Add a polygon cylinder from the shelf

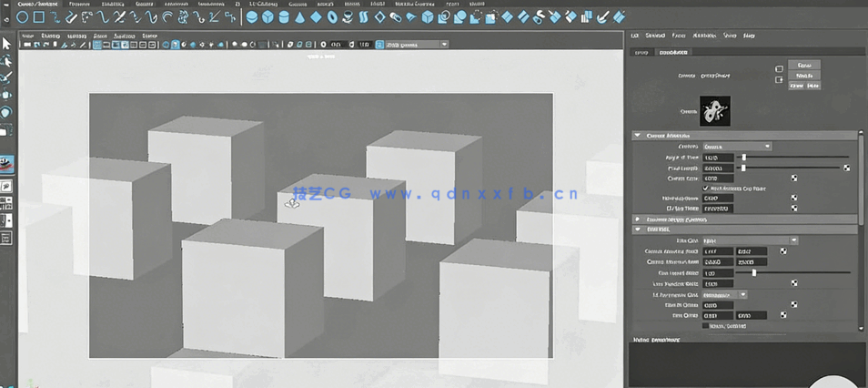(285, 17)
